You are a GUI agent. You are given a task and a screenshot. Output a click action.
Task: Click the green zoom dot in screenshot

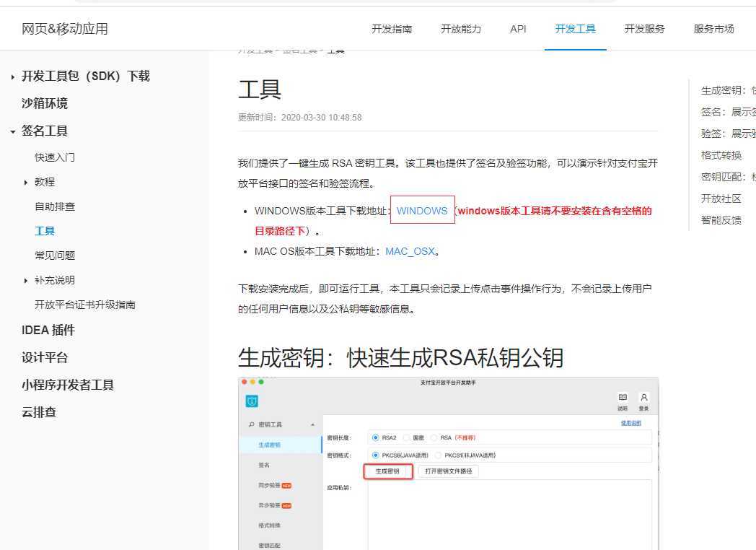261,382
